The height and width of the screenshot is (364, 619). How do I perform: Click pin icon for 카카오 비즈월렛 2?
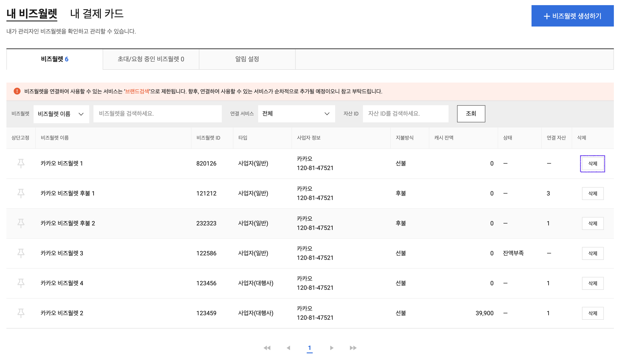point(21,313)
